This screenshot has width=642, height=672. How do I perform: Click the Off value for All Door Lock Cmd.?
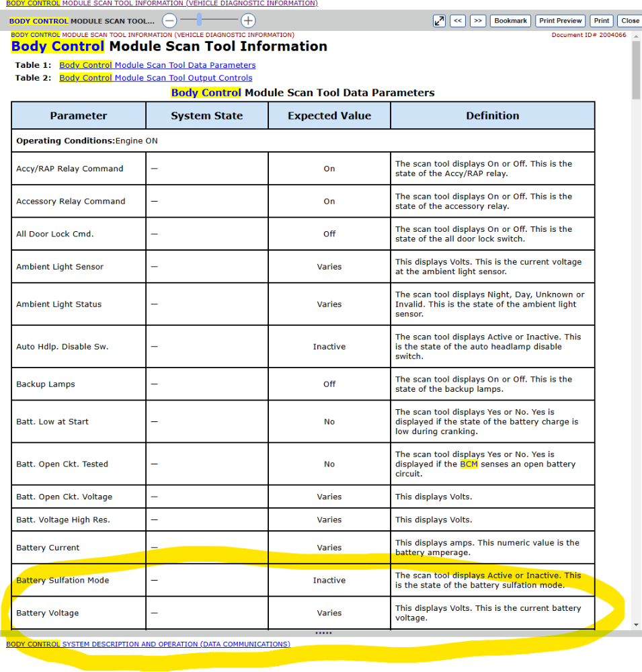[329, 234]
